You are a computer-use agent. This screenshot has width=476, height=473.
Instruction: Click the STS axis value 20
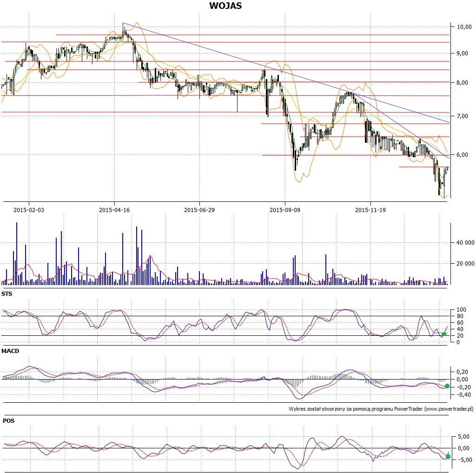pos(460,336)
